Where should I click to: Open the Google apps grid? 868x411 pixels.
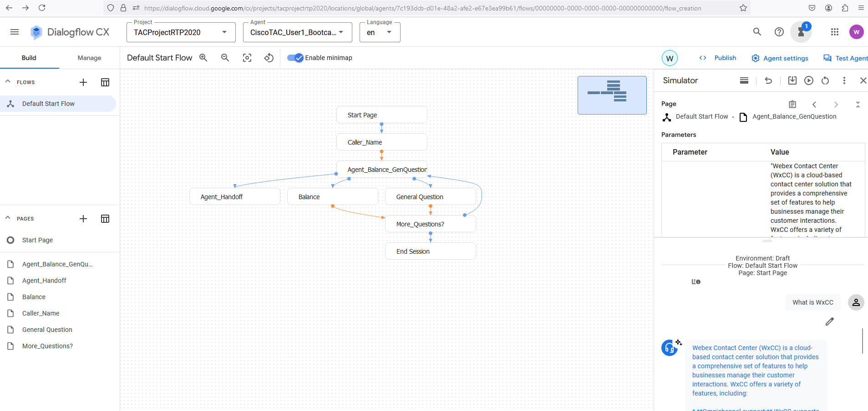(835, 32)
